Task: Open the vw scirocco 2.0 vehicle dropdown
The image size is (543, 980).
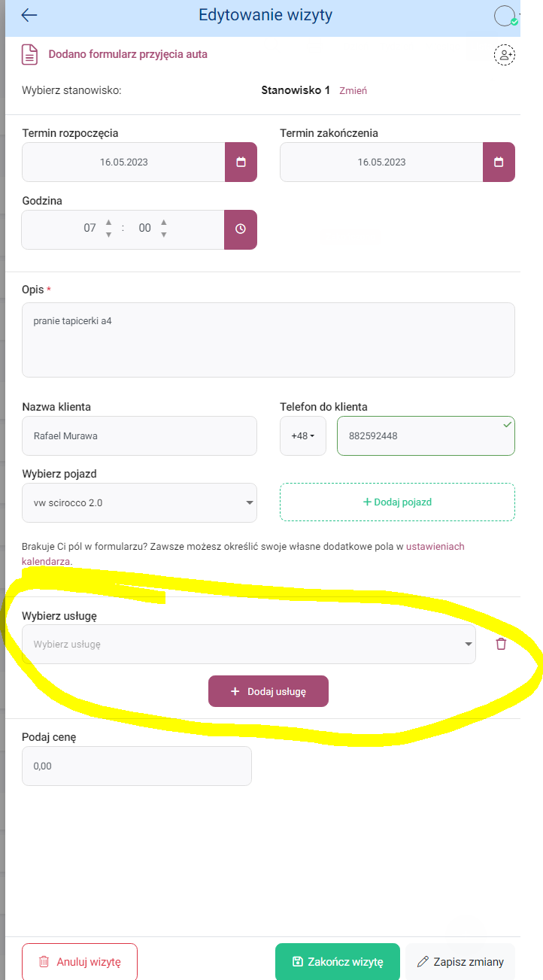Action: pos(140,502)
